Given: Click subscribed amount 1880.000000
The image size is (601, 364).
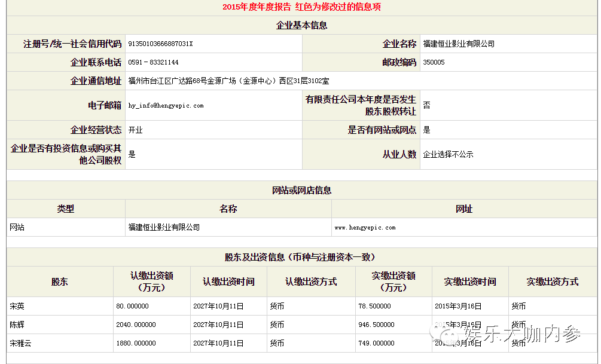Looking at the screenshot, I should (x=136, y=343).
